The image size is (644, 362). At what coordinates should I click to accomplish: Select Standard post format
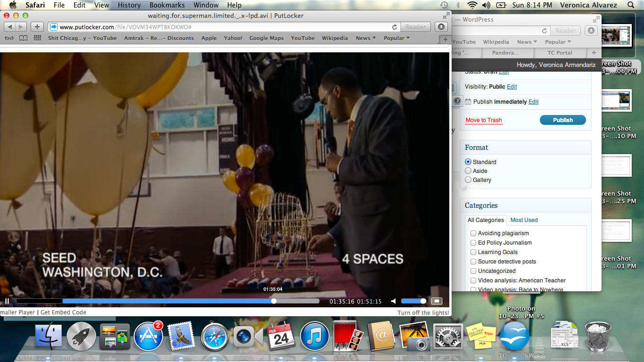point(468,162)
